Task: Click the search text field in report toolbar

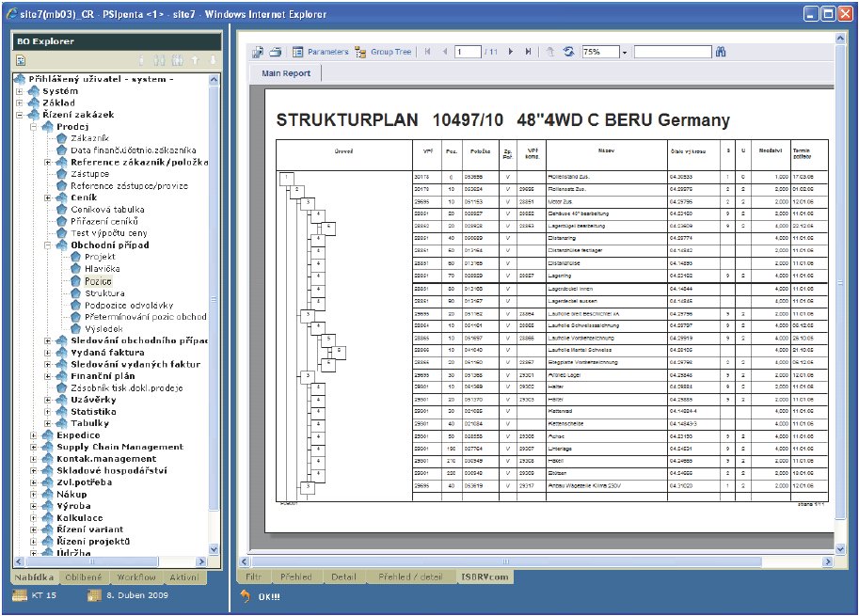Action: (673, 52)
